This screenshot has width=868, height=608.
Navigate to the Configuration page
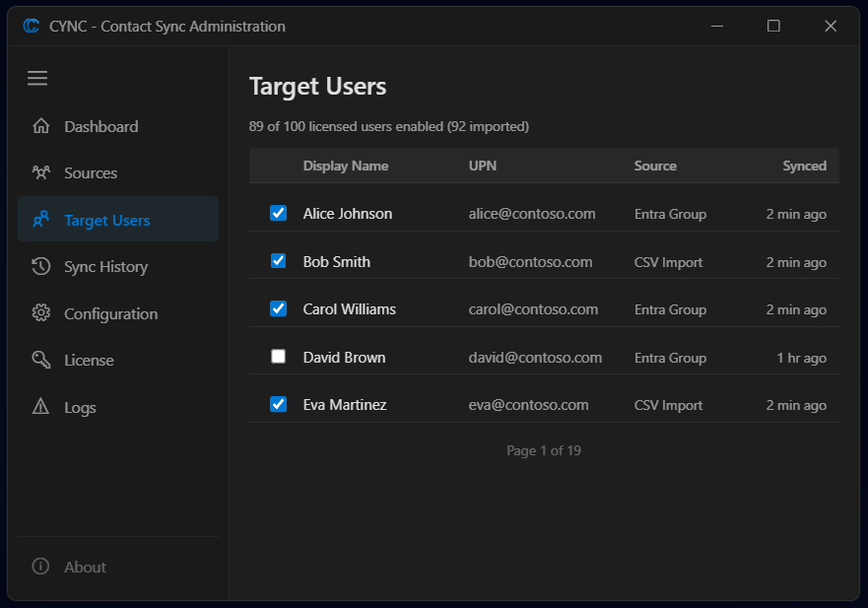click(x=108, y=312)
